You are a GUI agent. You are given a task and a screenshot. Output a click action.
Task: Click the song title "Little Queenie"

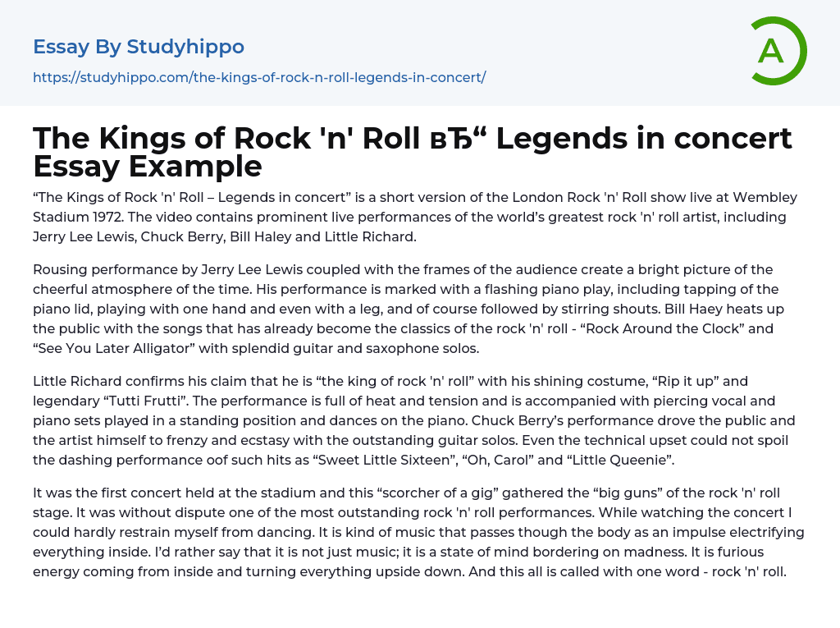tap(619, 460)
